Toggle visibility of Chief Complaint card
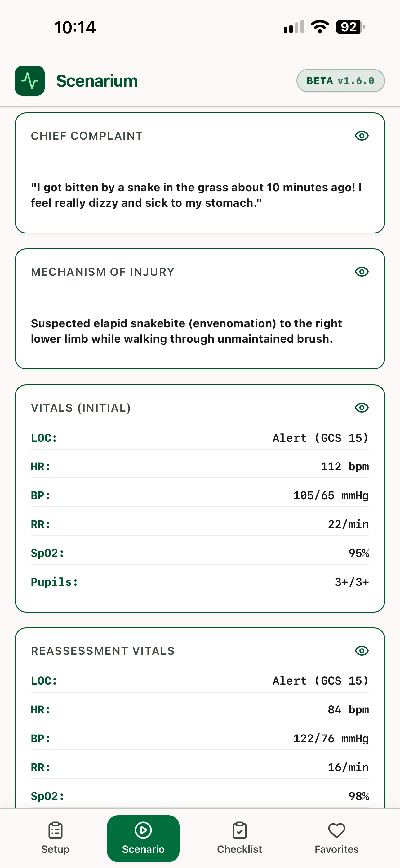This screenshot has height=868, width=400. (x=362, y=136)
